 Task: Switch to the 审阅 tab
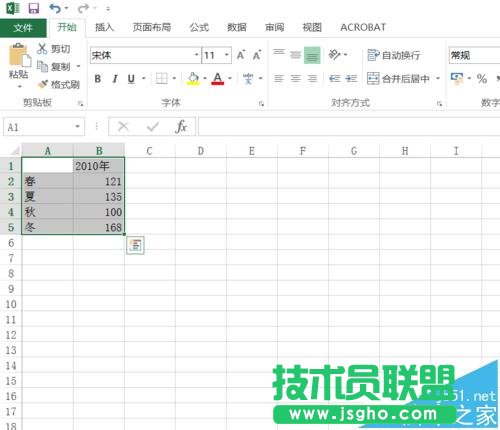click(275, 27)
